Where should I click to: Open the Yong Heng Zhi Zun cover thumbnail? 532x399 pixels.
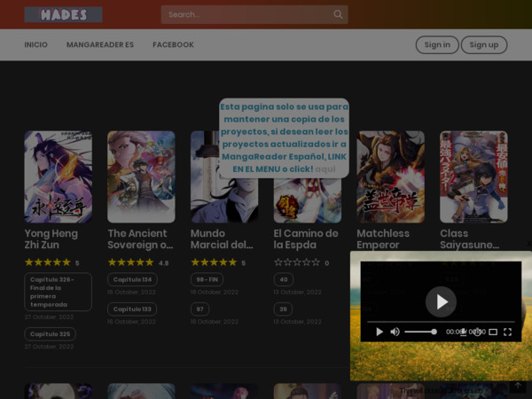pyautogui.click(x=58, y=176)
